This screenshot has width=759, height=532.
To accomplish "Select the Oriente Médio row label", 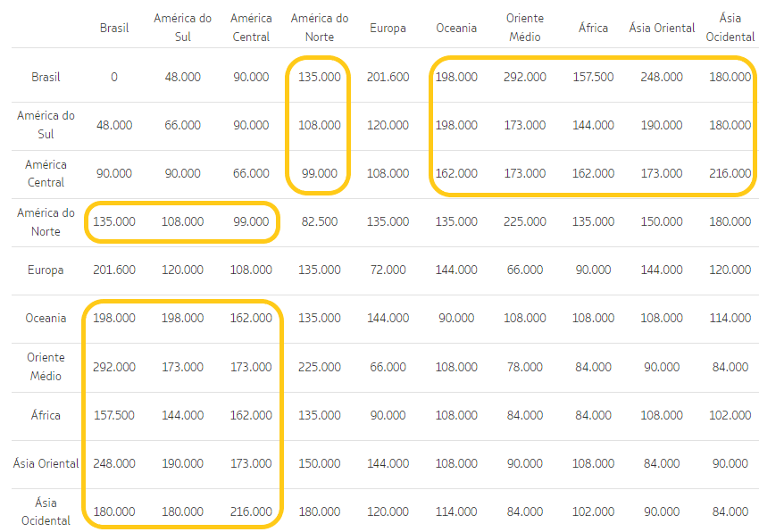I will (44, 366).
